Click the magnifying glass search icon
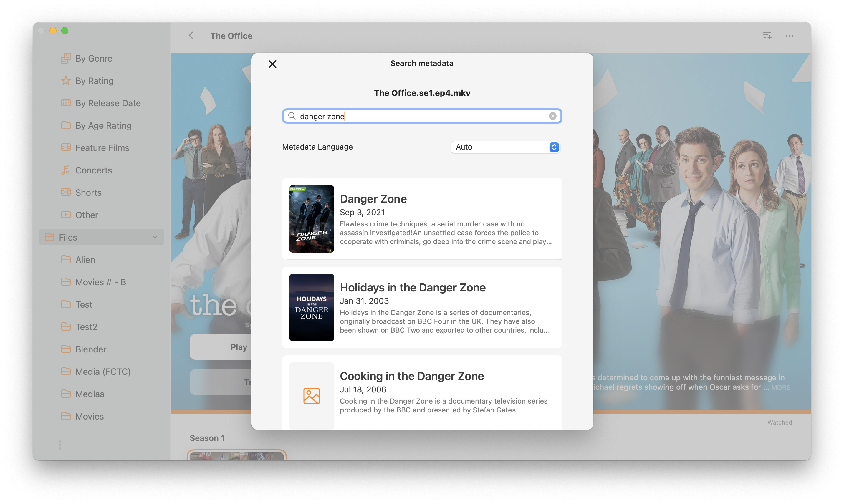844x504 pixels. pyautogui.click(x=292, y=116)
